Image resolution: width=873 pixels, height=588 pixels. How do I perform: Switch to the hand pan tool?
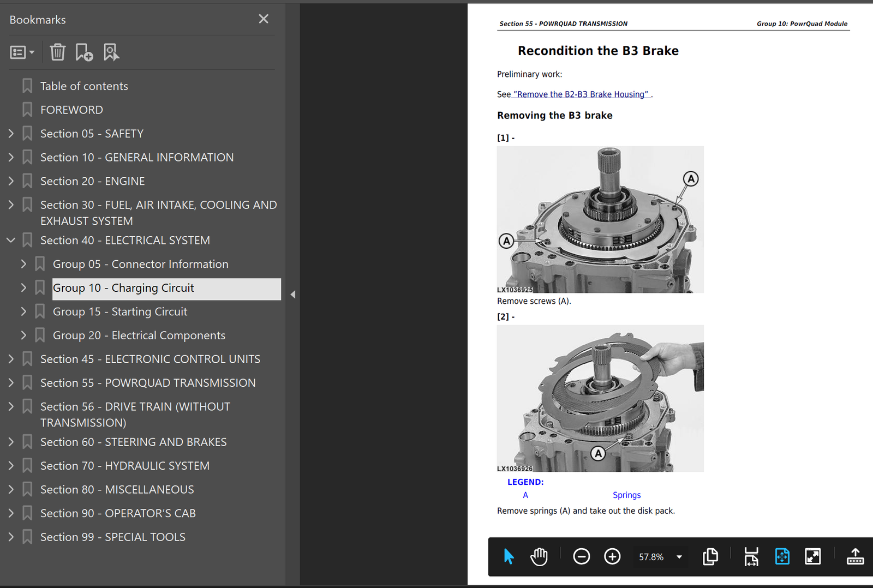tap(539, 556)
